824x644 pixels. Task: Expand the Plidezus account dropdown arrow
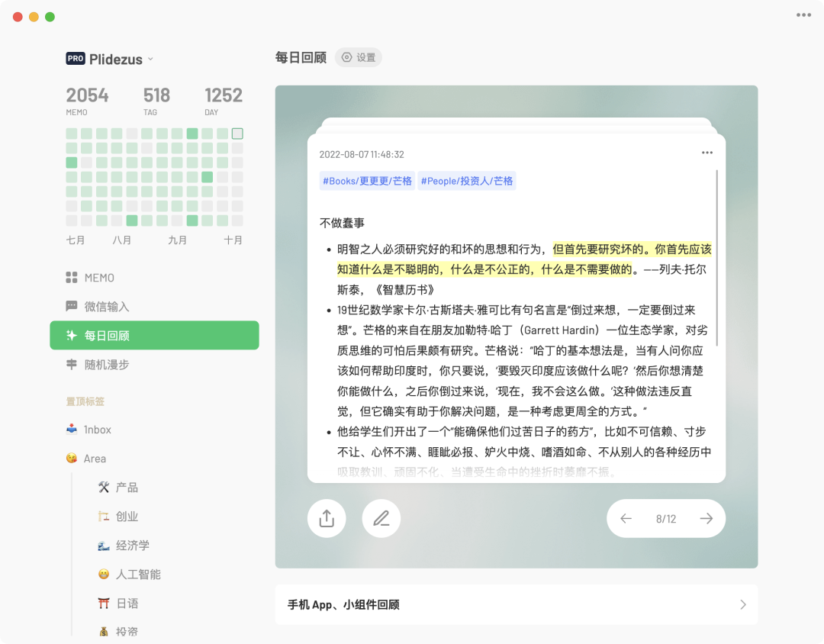point(151,59)
